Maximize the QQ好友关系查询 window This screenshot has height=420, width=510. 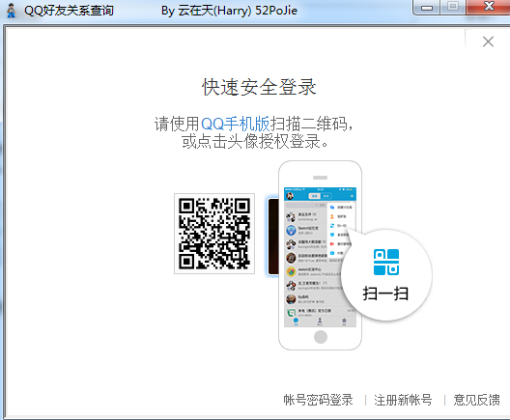[453, 7]
